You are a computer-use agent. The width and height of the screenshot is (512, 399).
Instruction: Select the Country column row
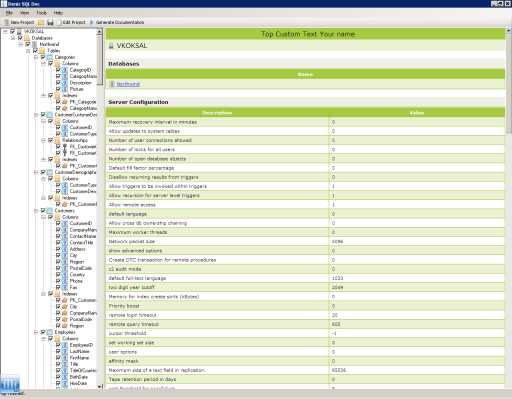[x=77, y=274]
